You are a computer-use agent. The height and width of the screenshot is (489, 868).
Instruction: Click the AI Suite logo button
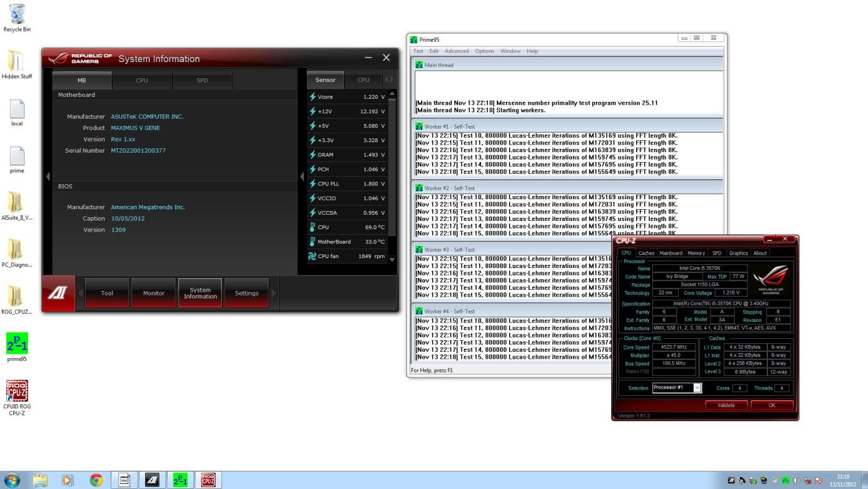(x=58, y=293)
